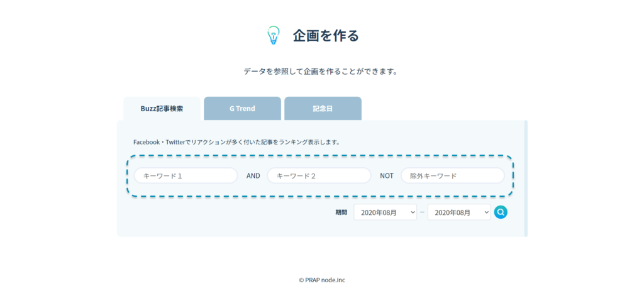This screenshot has height=303, width=644.
Task: Focus the 除外キーワード exclusion field
Action: tap(452, 176)
